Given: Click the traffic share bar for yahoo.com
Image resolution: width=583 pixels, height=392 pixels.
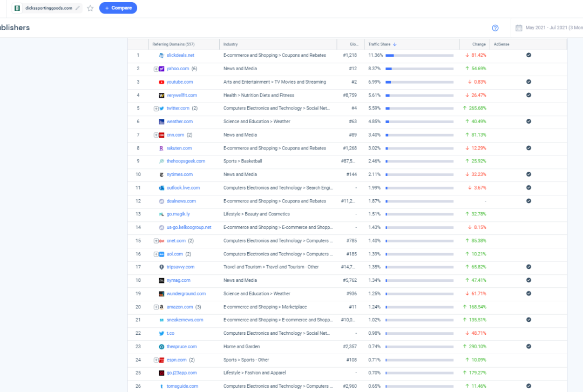Looking at the screenshot, I should pyautogui.click(x=419, y=69).
